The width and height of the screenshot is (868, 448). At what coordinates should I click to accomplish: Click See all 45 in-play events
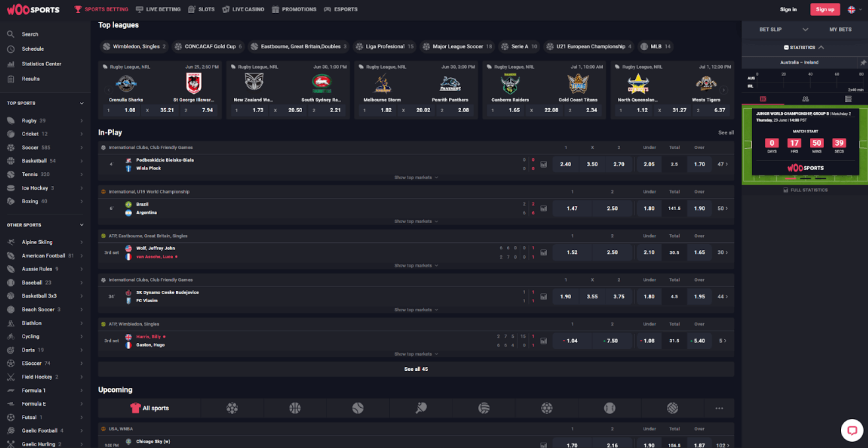coord(416,369)
